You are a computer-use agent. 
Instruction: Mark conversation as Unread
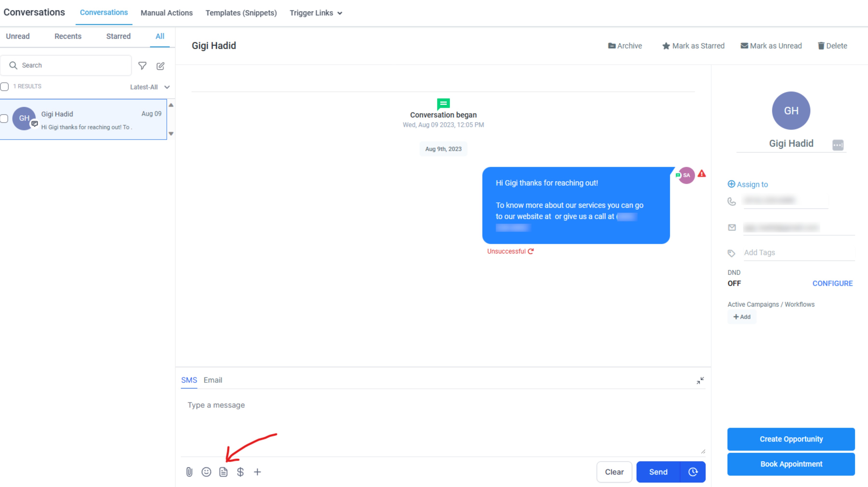pyautogui.click(x=771, y=46)
